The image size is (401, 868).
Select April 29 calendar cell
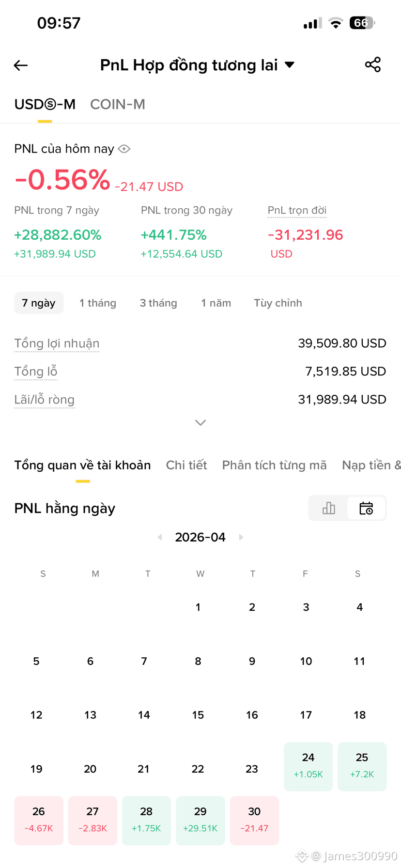[x=200, y=821]
